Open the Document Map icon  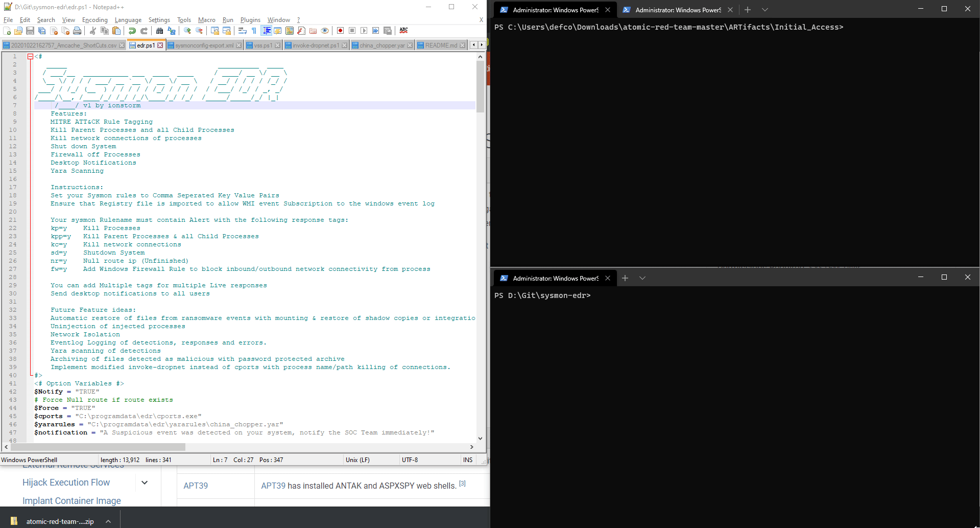click(x=290, y=31)
